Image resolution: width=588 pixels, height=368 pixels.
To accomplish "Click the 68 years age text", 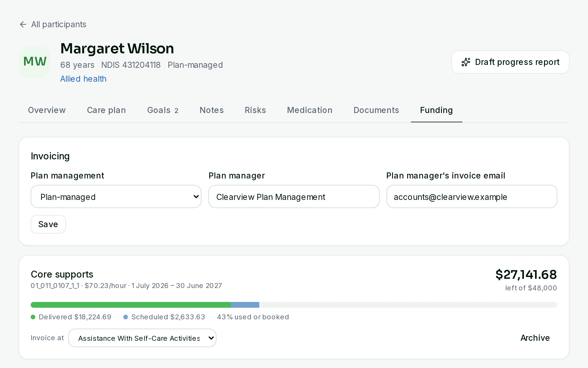I will click(x=77, y=65).
